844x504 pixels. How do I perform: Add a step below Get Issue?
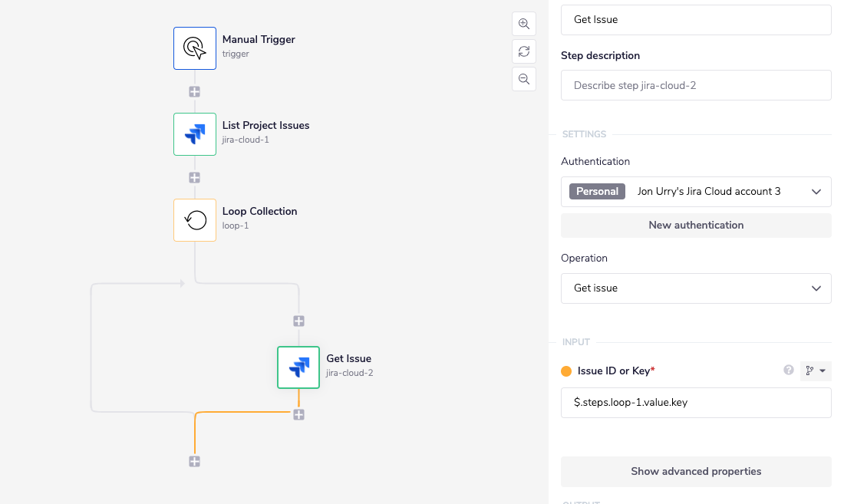pyautogui.click(x=298, y=414)
